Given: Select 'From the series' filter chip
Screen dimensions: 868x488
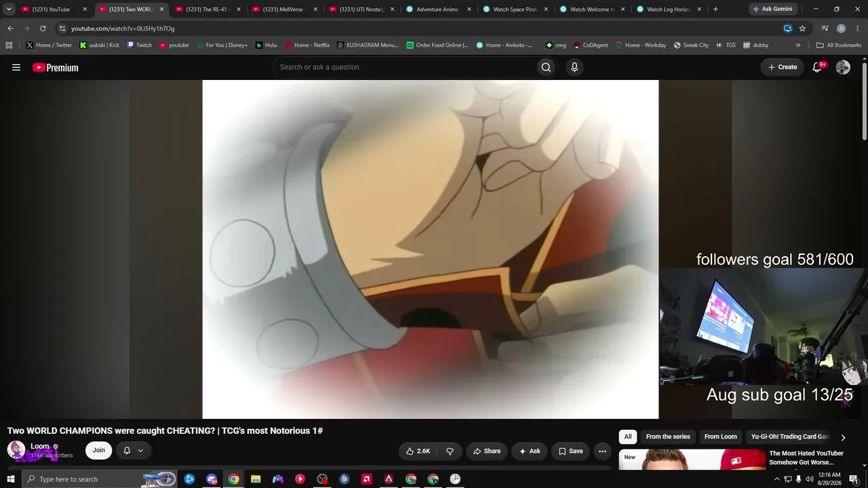Looking at the screenshot, I should tap(668, 437).
